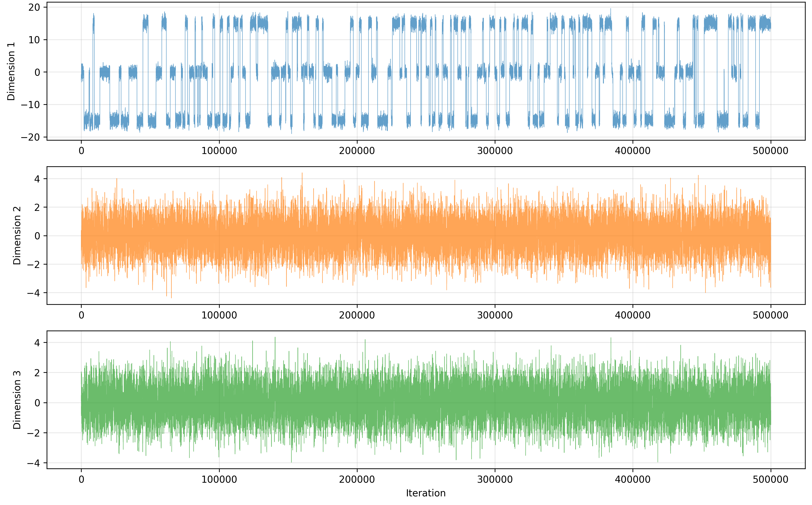Screen dimensions: 812x505
Task: Click the 100000 tick under the top plot
Action: 219,151
